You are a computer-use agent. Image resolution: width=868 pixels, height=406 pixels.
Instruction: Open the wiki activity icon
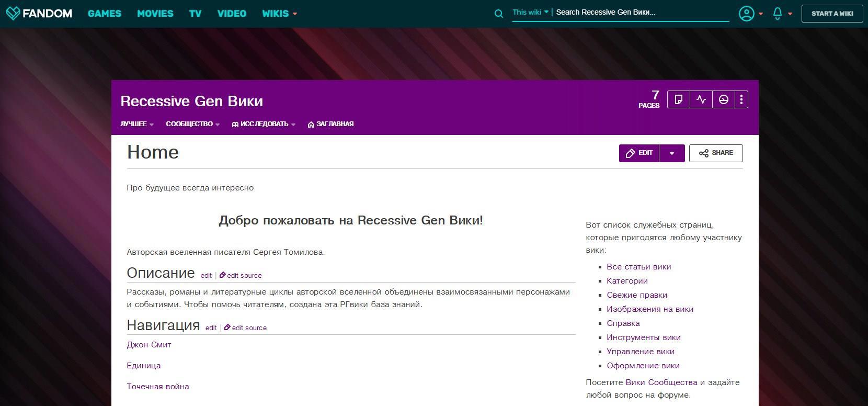pos(701,99)
